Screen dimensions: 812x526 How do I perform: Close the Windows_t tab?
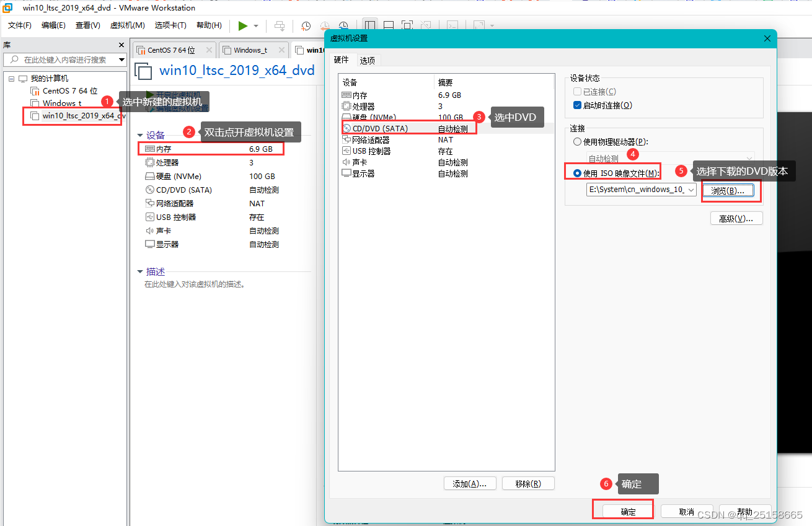pos(281,50)
